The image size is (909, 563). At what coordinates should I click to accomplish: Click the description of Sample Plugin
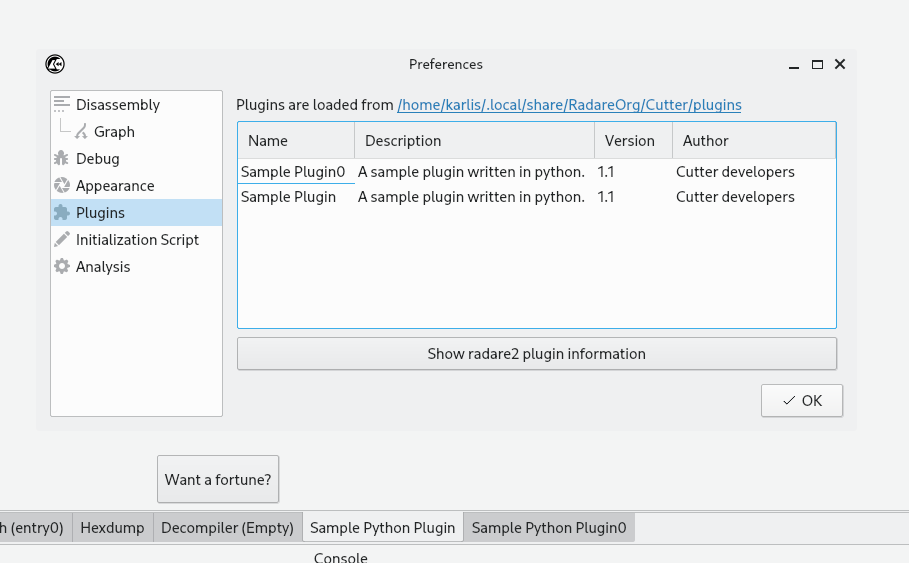pos(474,197)
